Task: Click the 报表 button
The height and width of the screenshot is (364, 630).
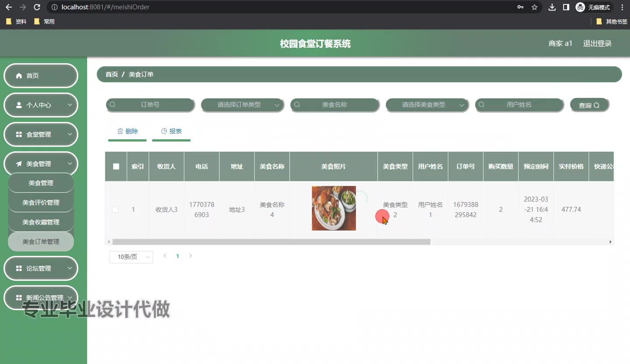Action: pyautogui.click(x=171, y=131)
